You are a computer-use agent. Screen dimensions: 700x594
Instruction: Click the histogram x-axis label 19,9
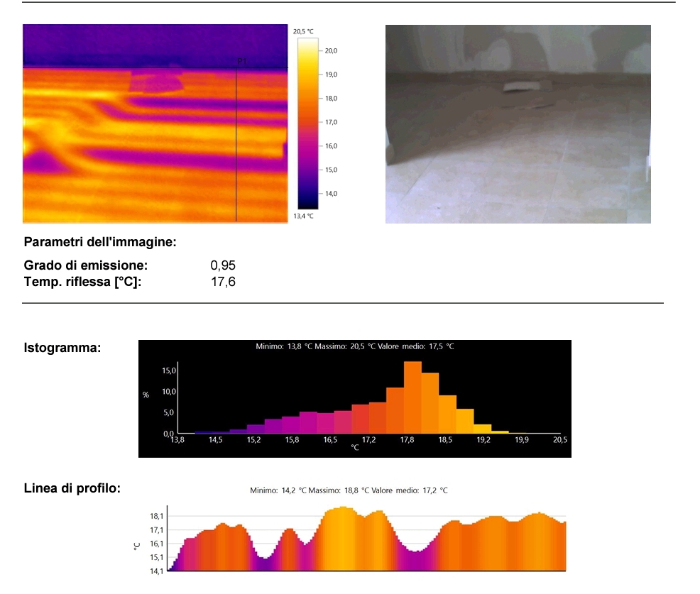(522, 440)
